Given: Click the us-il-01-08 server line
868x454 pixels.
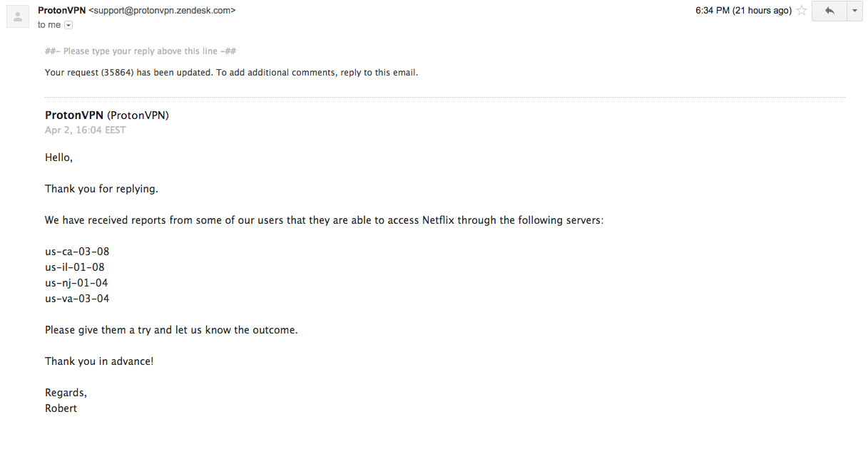Looking at the screenshot, I should [x=75, y=267].
